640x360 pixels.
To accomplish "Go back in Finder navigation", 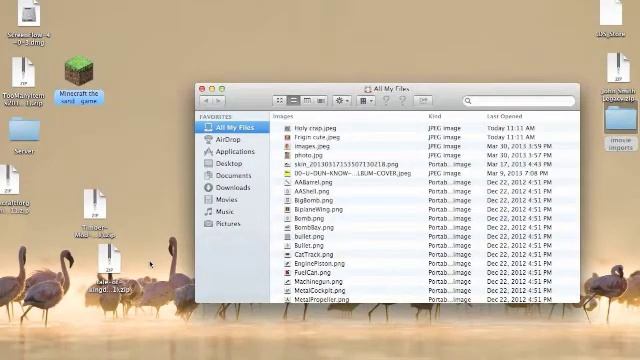I will click(206, 101).
